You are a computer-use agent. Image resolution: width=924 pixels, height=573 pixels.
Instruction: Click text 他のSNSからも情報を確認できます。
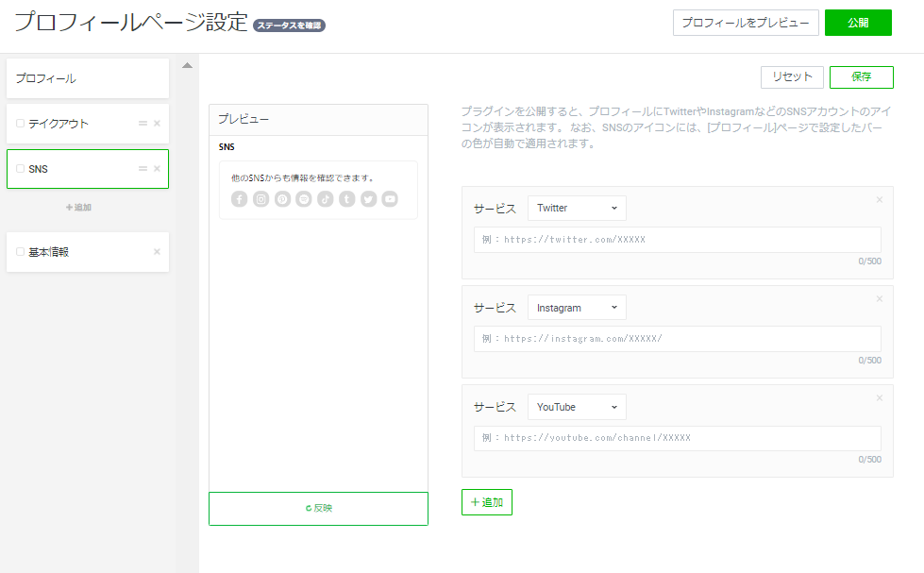tap(303, 178)
